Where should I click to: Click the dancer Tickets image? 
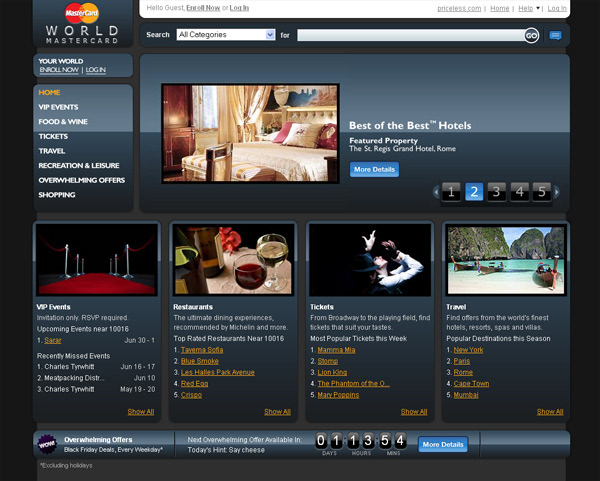click(x=370, y=260)
